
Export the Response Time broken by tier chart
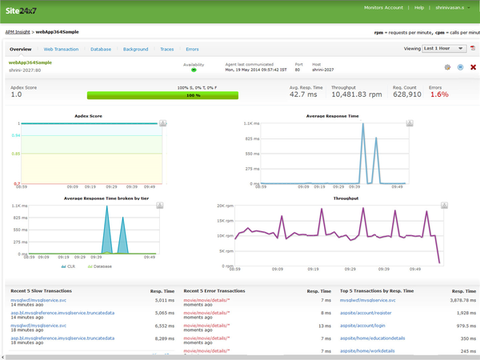point(160,205)
